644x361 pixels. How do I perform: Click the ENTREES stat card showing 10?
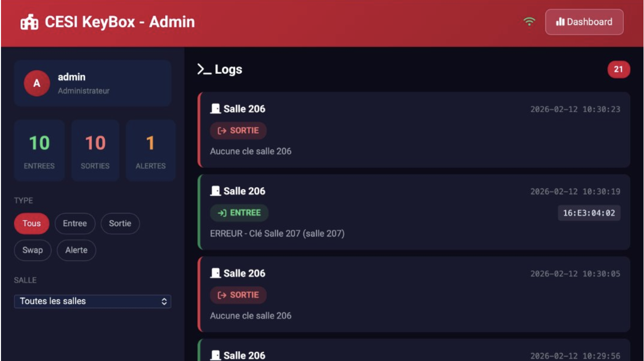pyautogui.click(x=39, y=150)
